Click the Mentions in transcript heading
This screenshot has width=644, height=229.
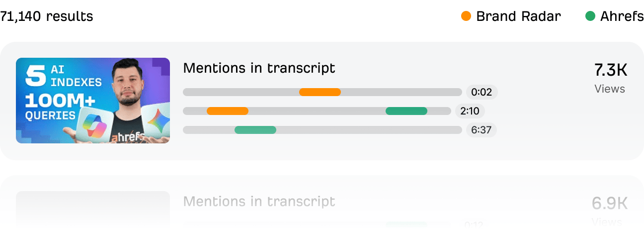tap(259, 68)
